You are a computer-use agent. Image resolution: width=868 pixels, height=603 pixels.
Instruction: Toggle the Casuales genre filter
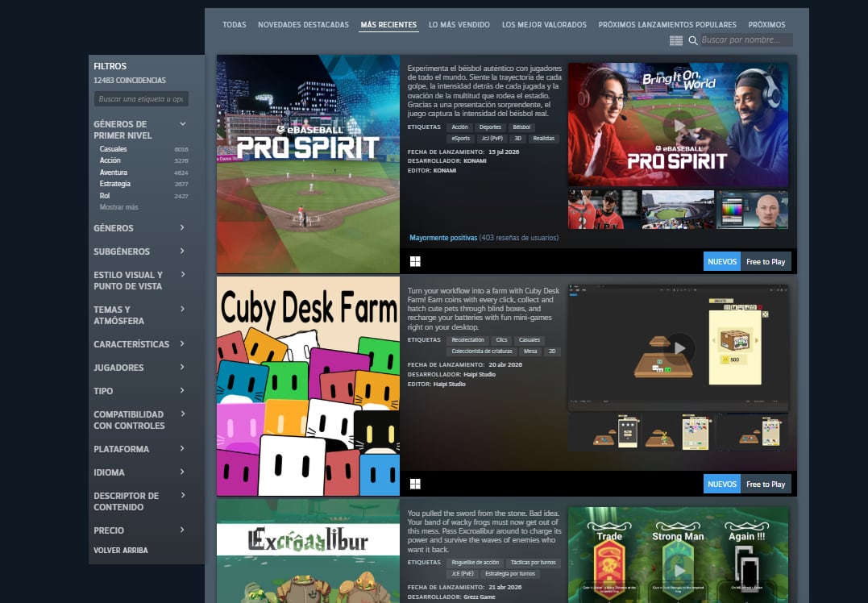[113, 148]
